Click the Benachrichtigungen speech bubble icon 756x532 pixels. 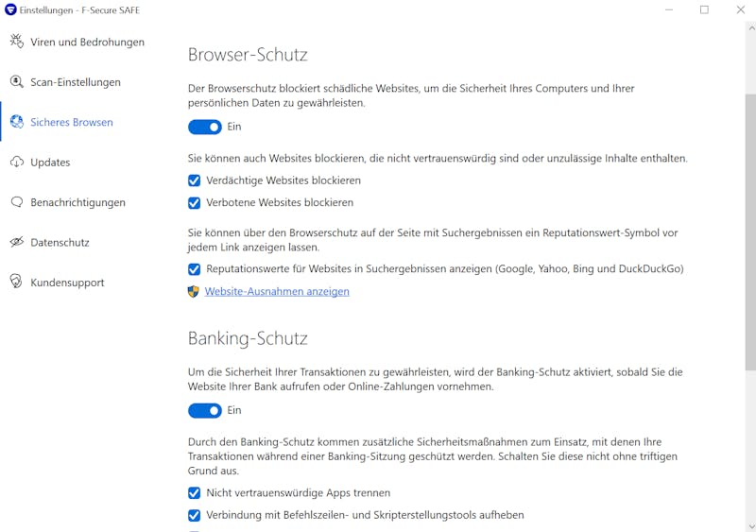(16, 202)
